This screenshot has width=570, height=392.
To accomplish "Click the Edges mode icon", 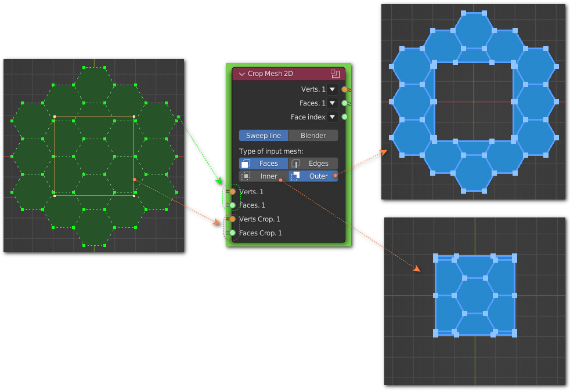I will [x=295, y=164].
